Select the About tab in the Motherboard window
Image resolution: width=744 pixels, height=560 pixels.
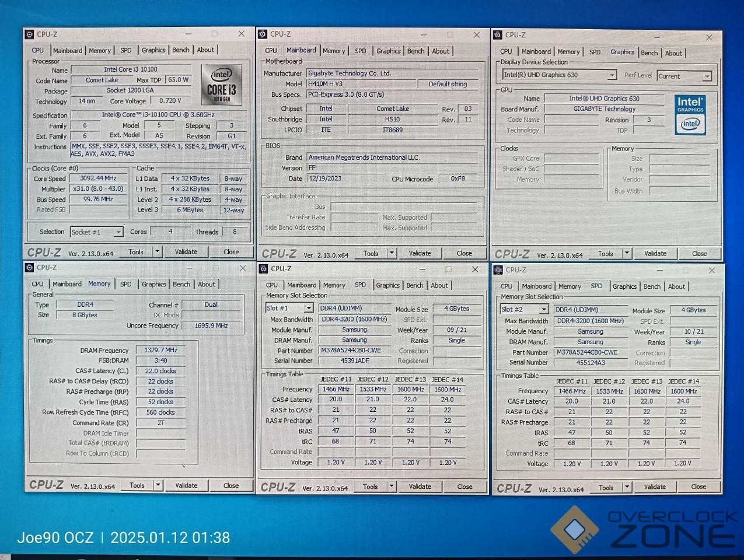[441, 51]
